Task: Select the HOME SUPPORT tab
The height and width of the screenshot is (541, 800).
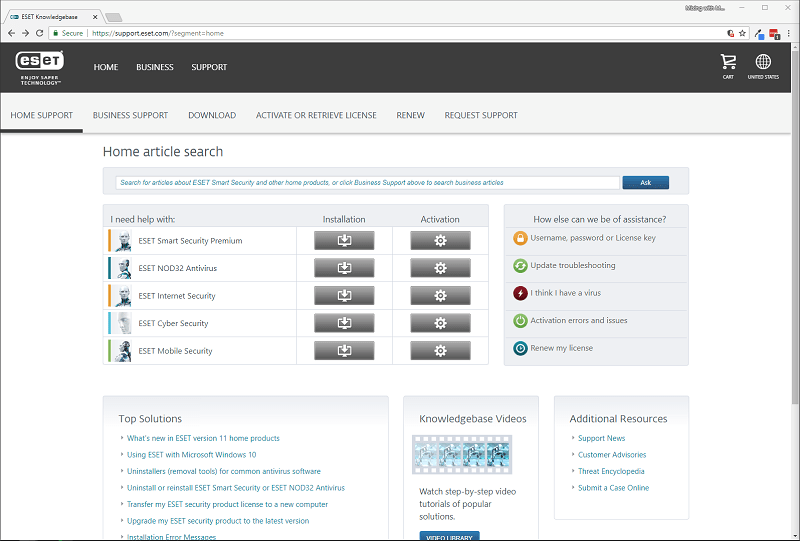Action: pos(41,115)
